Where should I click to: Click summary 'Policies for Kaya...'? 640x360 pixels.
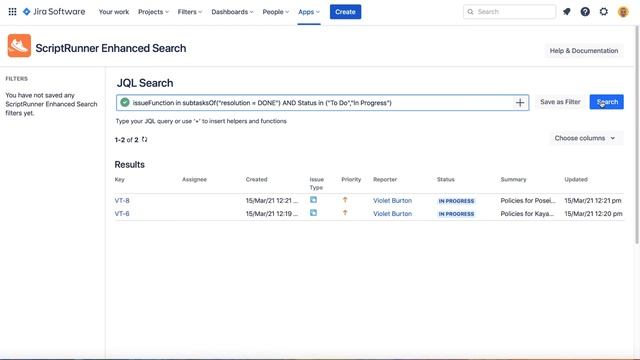[527, 213]
